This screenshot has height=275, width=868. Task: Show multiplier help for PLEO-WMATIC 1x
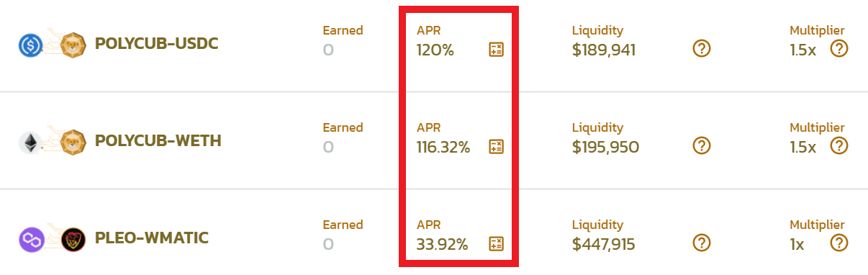[839, 242]
